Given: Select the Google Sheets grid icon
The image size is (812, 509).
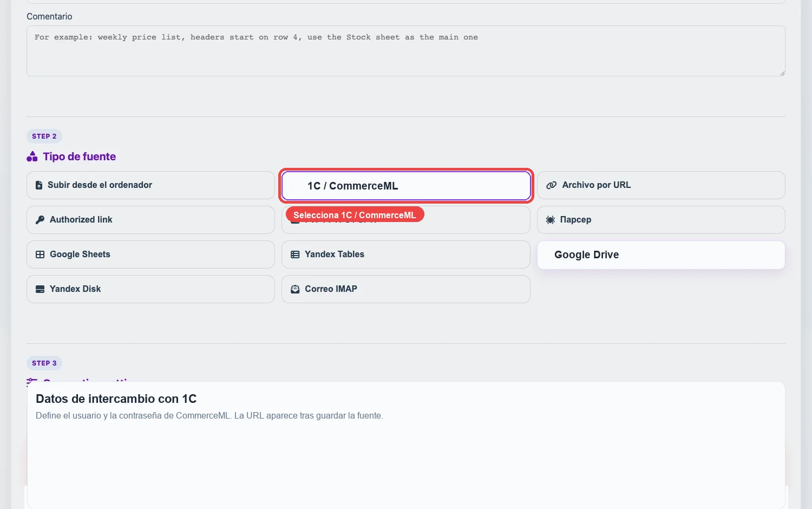Looking at the screenshot, I should (x=40, y=255).
